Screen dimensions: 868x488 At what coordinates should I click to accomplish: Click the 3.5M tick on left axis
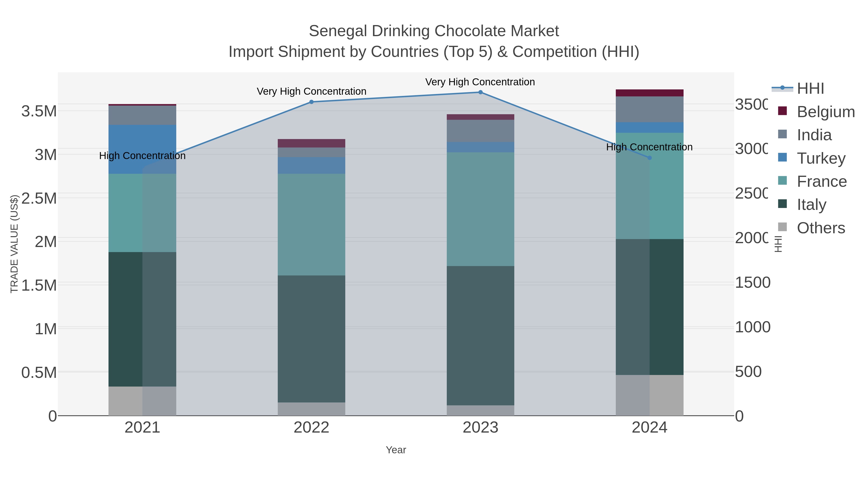coord(39,111)
